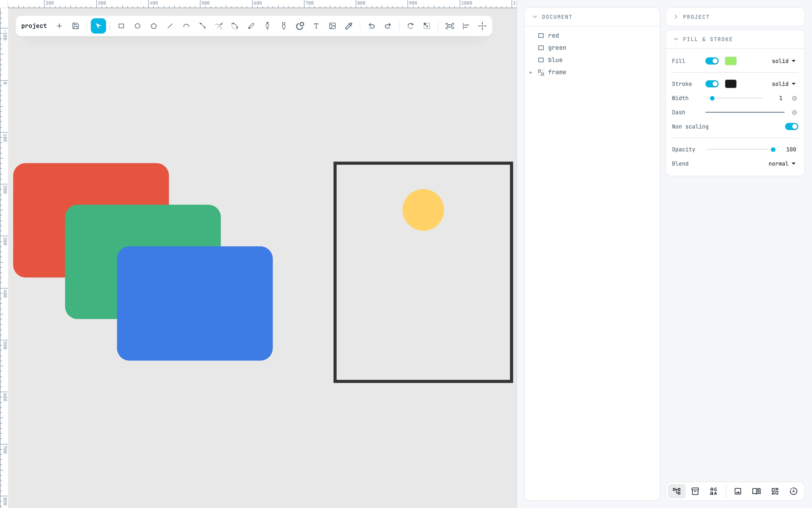Select the polygon tool
This screenshot has height=508, width=812.
point(154,26)
